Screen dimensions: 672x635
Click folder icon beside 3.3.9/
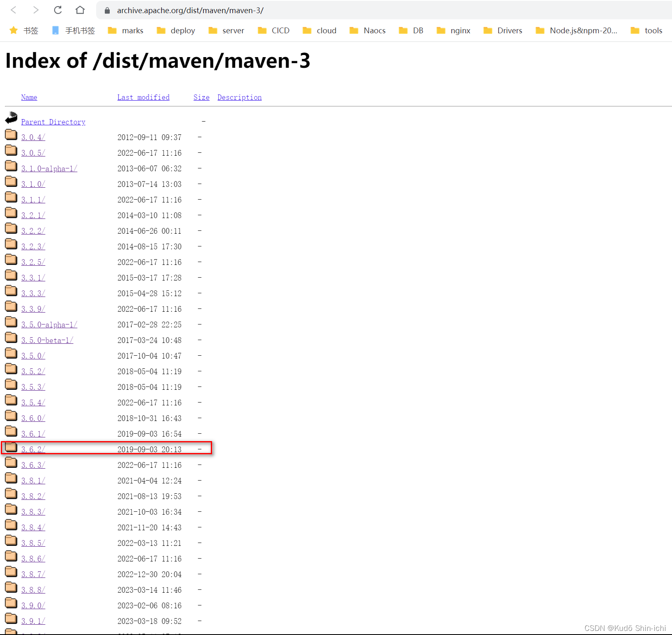[x=11, y=306]
